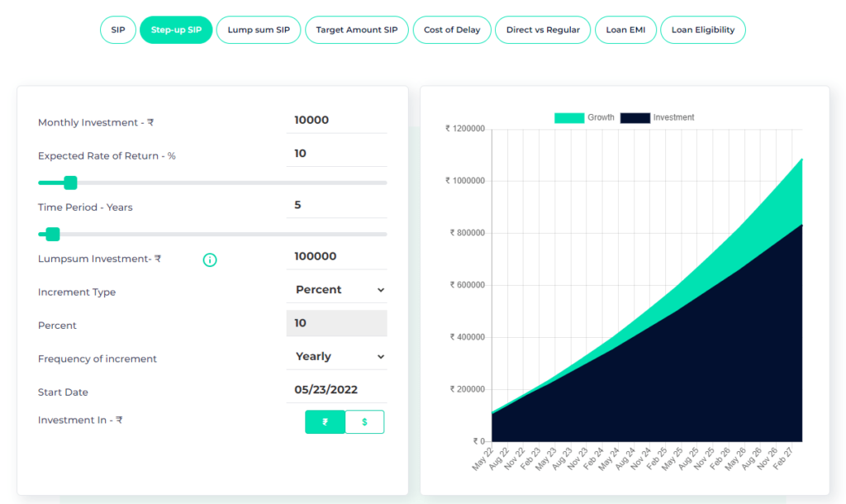Image resolution: width=846 pixels, height=504 pixels.
Task: Focus the Monthly Investment input field
Action: tap(337, 121)
